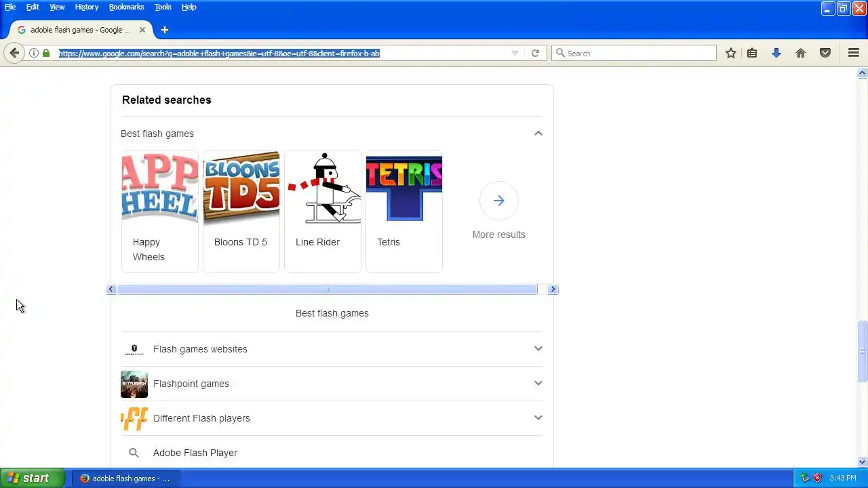This screenshot has width=868, height=488.
Task: Open the Help menu
Action: [189, 7]
